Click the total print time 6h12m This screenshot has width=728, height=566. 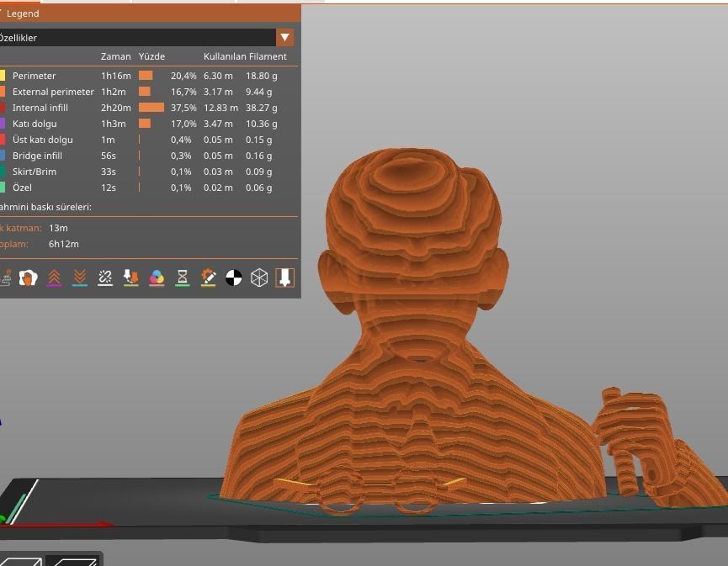coord(64,244)
